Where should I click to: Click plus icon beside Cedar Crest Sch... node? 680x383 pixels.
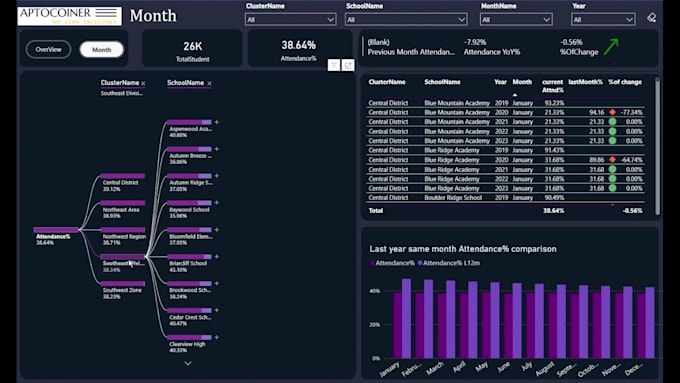click(x=216, y=311)
